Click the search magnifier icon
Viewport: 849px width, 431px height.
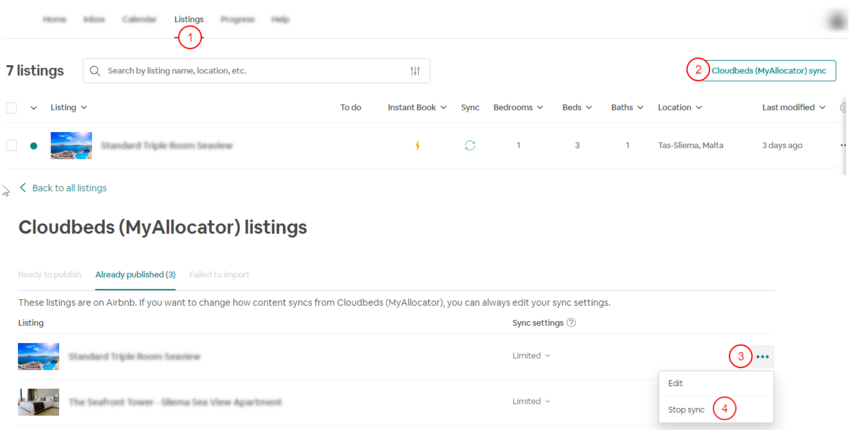pyautogui.click(x=95, y=71)
